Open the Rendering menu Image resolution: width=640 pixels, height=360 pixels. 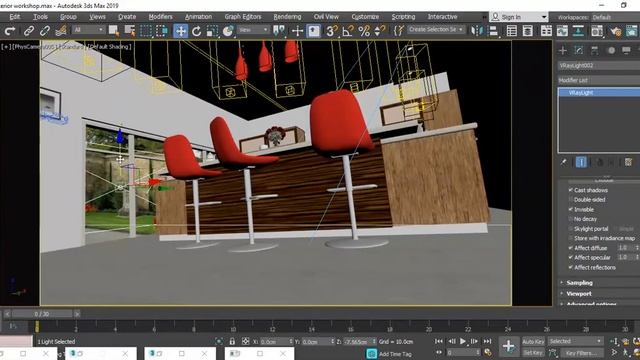[x=287, y=17]
